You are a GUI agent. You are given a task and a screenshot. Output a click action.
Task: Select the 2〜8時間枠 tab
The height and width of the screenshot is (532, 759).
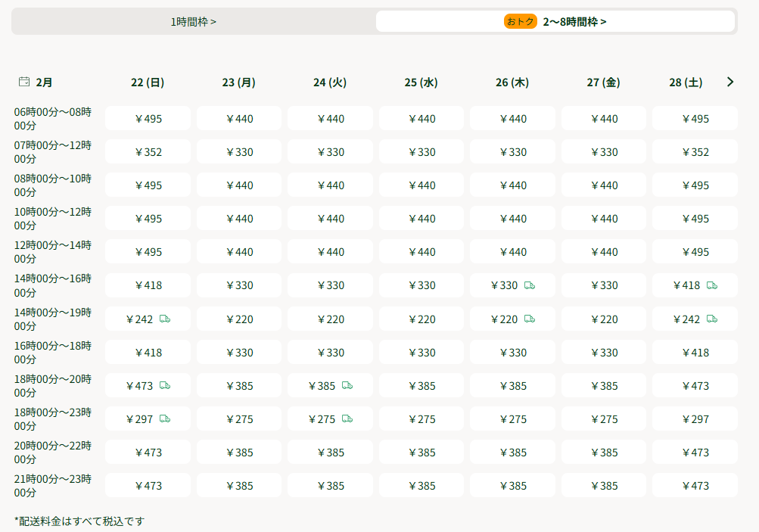click(x=574, y=21)
